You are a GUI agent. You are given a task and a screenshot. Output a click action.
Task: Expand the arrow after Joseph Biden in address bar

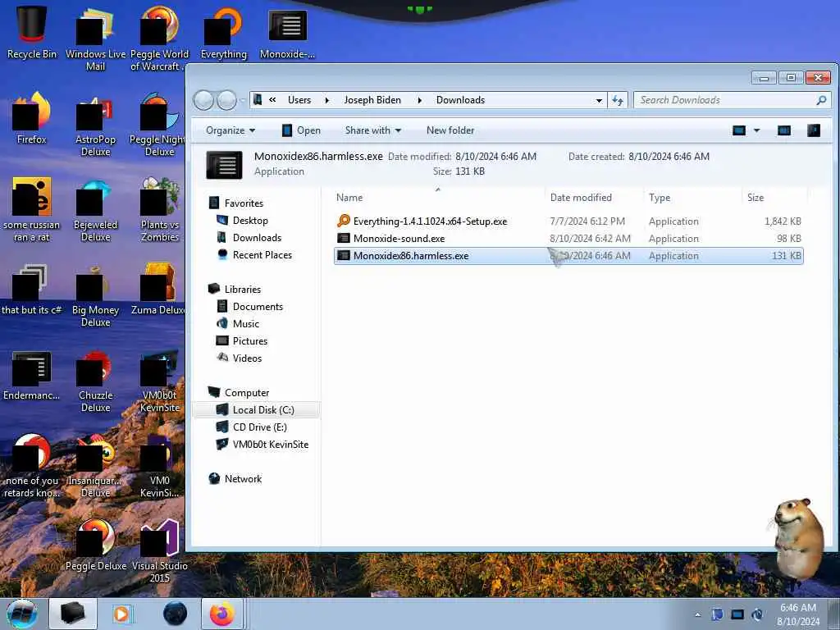click(419, 100)
